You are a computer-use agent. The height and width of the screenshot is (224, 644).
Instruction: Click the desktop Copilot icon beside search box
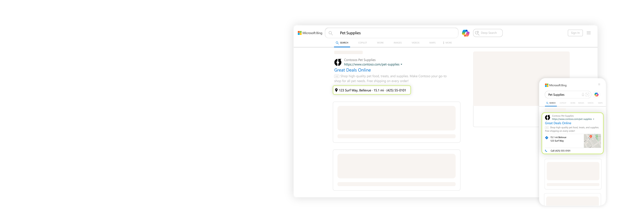465,33
